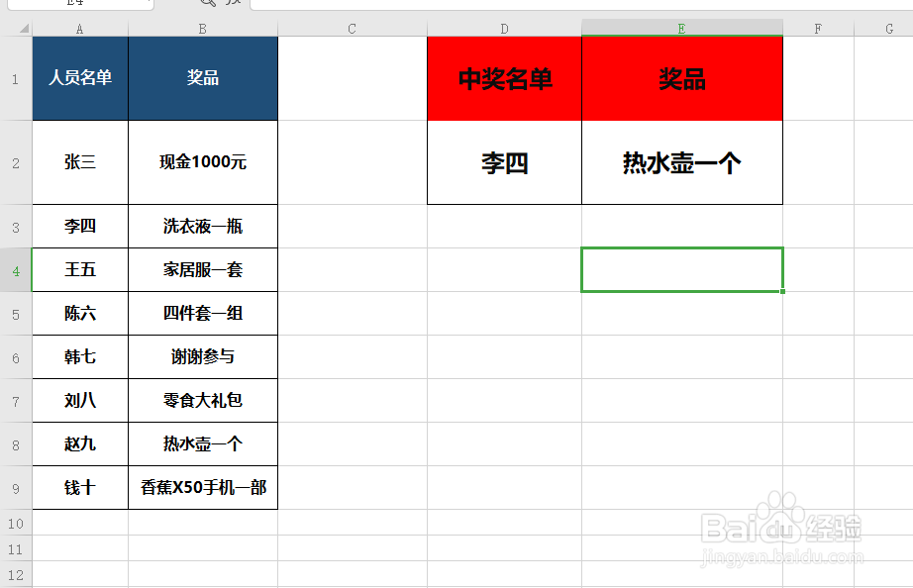Select 李四 in the 人员名单 column
This screenshot has height=588, width=913.
pos(80,227)
